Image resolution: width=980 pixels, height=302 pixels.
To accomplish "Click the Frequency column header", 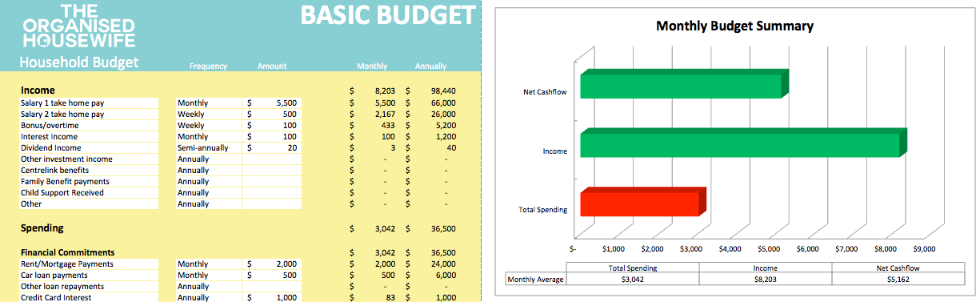I will tap(208, 66).
